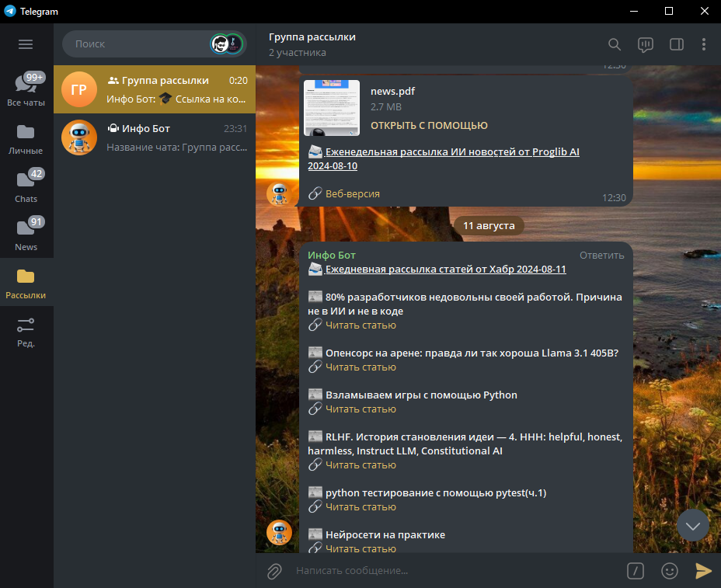Open the news.pdf file thumbnail
The image size is (721, 588).
[332, 108]
